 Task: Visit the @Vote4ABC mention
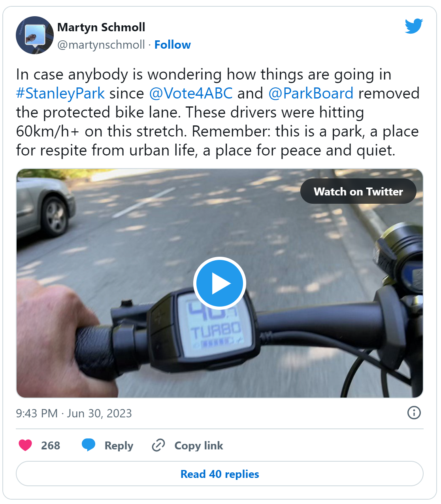coord(191,94)
